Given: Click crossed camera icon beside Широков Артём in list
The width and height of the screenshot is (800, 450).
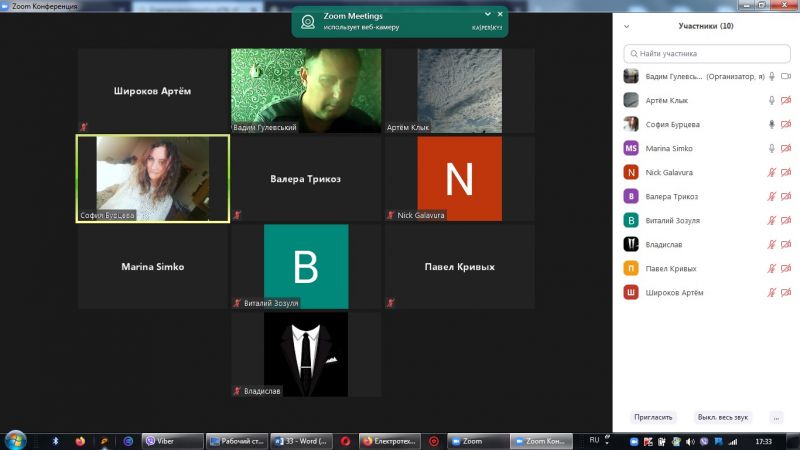Looking at the screenshot, I should tap(786, 292).
